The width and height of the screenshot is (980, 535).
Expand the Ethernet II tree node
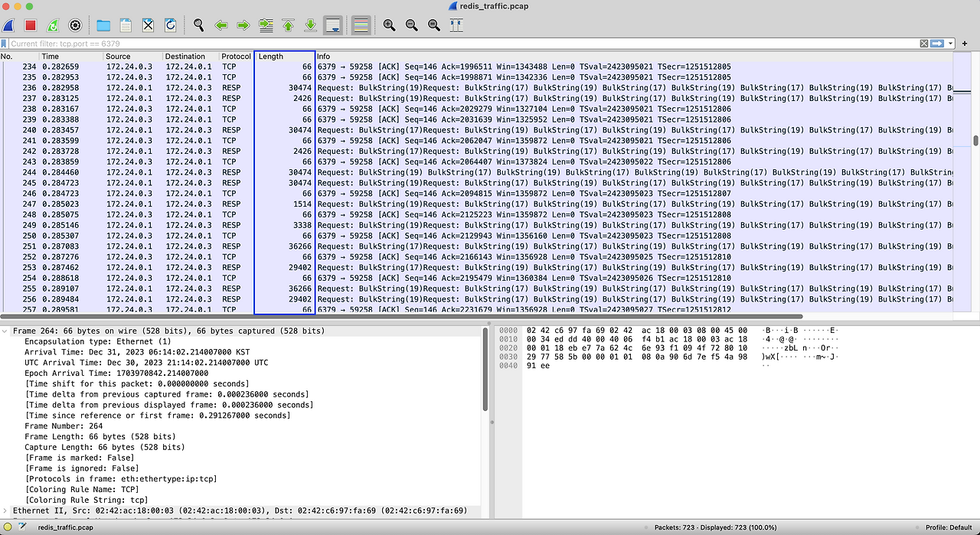(5, 511)
